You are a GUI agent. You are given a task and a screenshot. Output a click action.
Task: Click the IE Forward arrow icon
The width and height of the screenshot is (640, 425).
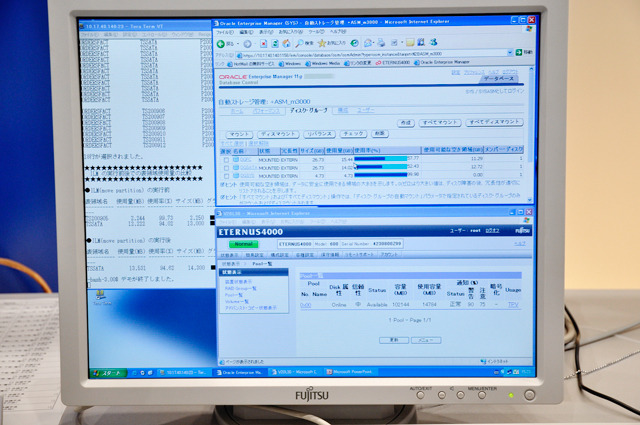247,44
